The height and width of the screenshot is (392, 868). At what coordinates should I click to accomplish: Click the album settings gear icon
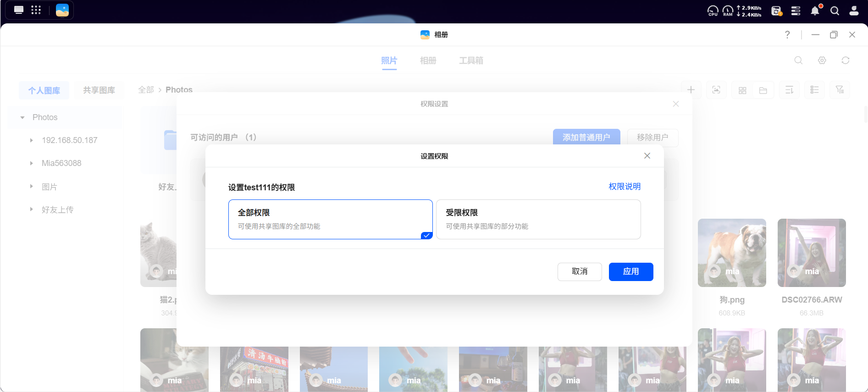[822, 61]
